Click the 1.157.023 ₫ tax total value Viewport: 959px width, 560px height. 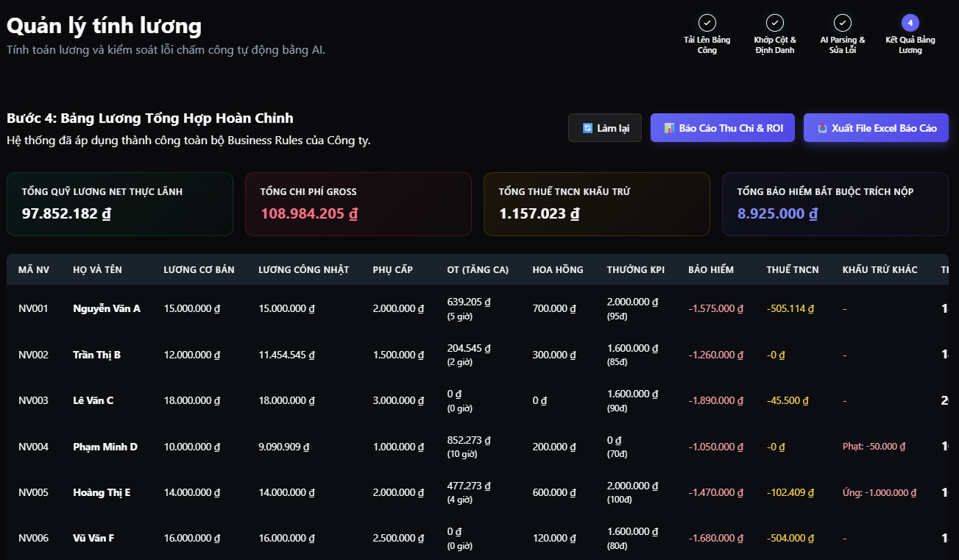pyautogui.click(x=539, y=214)
